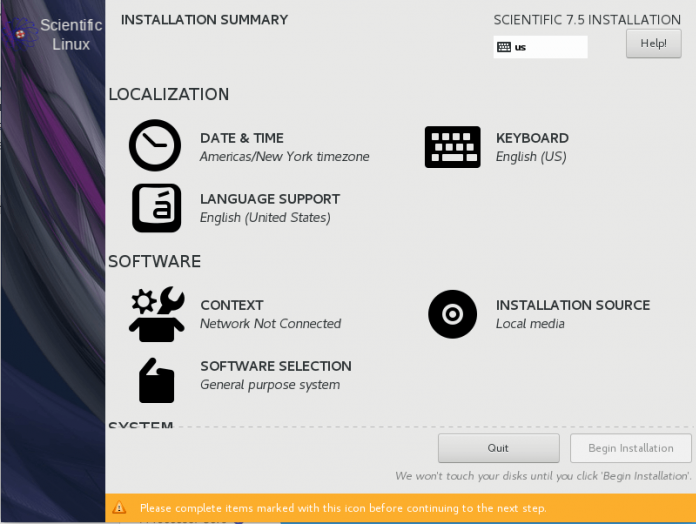This screenshot has height=524, width=696.
Task: Open the Date & Time clock icon
Action: pyautogui.click(x=155, y=146)
